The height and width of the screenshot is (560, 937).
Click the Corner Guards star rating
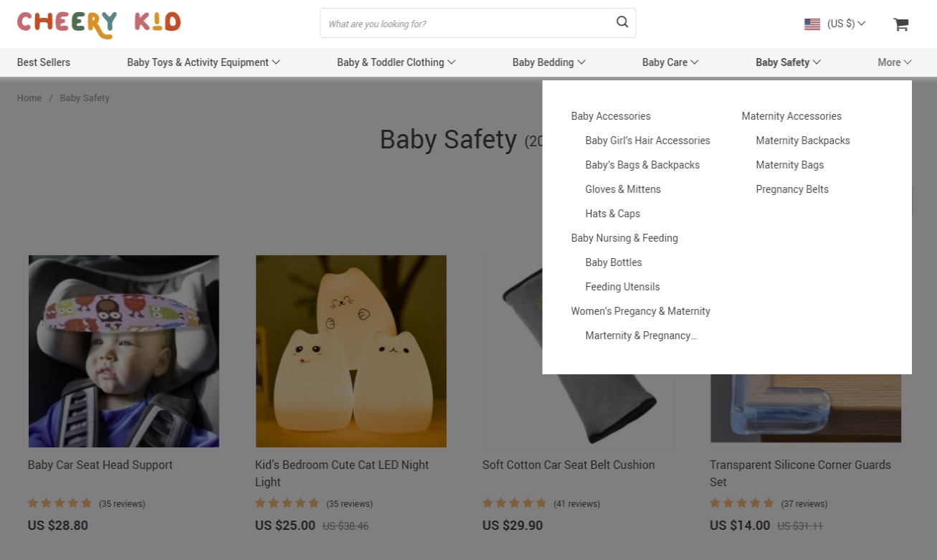[x=741, y=503]
